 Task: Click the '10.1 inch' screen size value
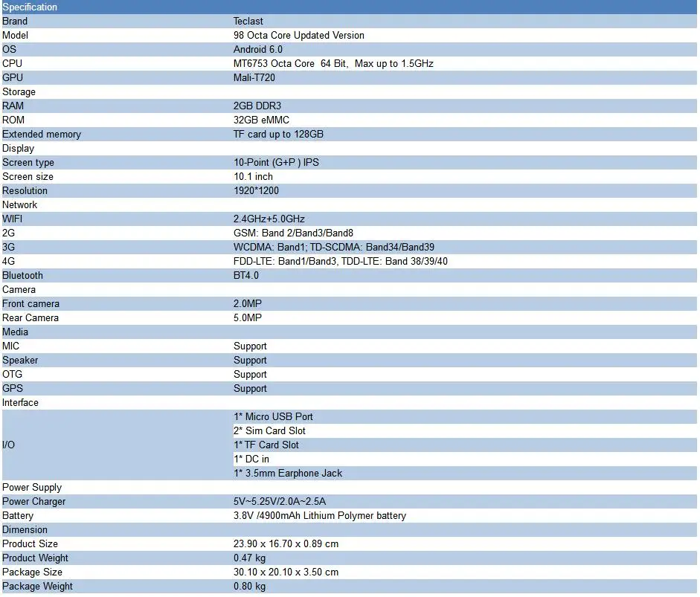[253, 177]
